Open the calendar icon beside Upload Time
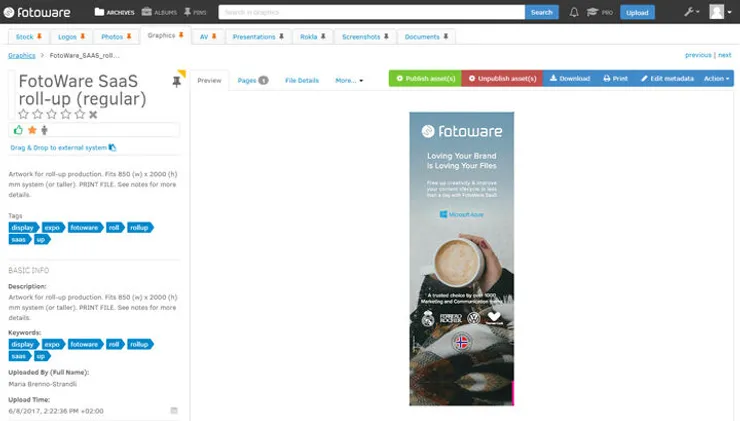 coord(174,411)
